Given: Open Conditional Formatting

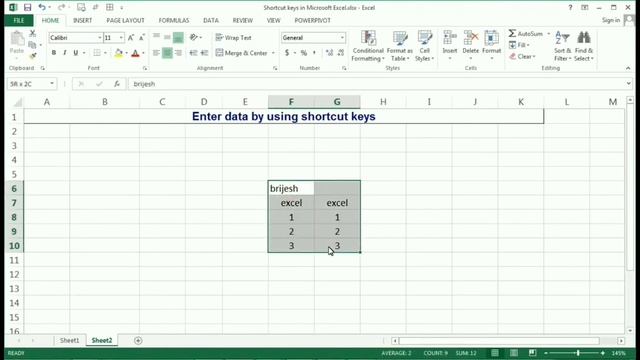Looking at the screenshot, I should pyautogui.click(x=368, y=46).
